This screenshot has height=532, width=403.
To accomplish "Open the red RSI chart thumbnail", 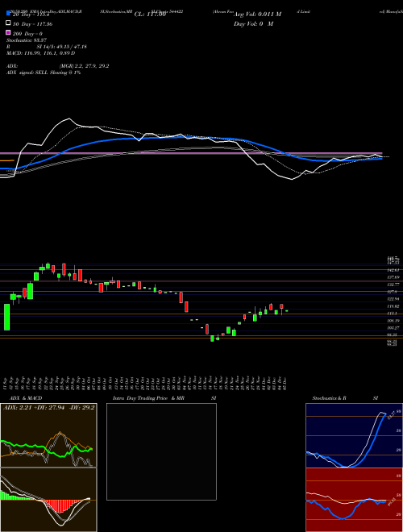I will (x=354, y=500).
